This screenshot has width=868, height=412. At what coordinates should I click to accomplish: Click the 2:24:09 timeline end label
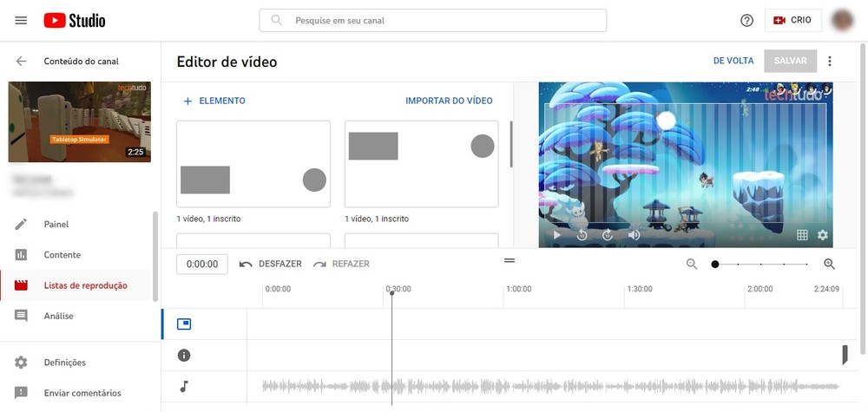(x=826, y=289)
